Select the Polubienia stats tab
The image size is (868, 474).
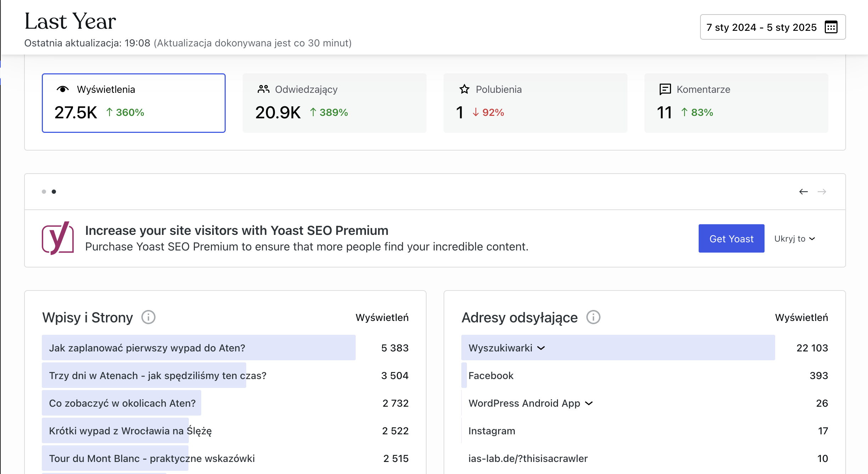pyautogui.click(x=535, y=103)
